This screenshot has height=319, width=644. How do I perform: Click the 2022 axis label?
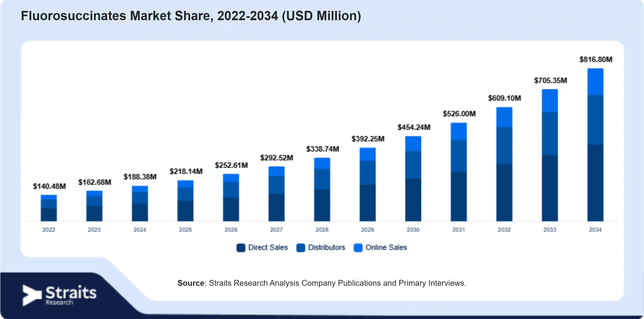[x=49, y=230]
